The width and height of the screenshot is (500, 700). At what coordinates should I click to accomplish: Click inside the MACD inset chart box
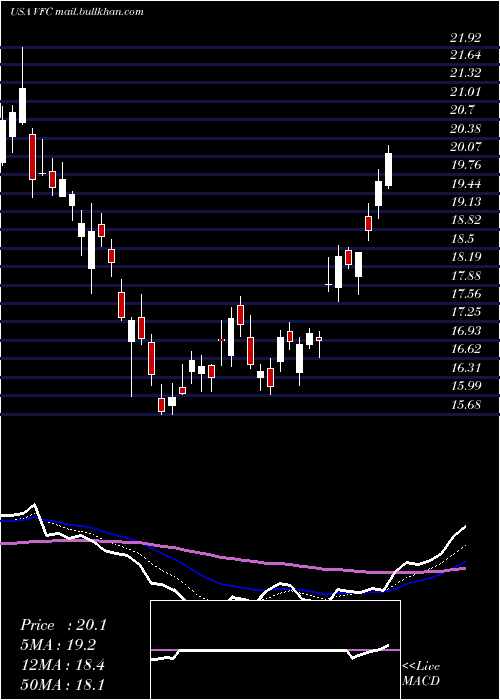click(x=275, y=650)
